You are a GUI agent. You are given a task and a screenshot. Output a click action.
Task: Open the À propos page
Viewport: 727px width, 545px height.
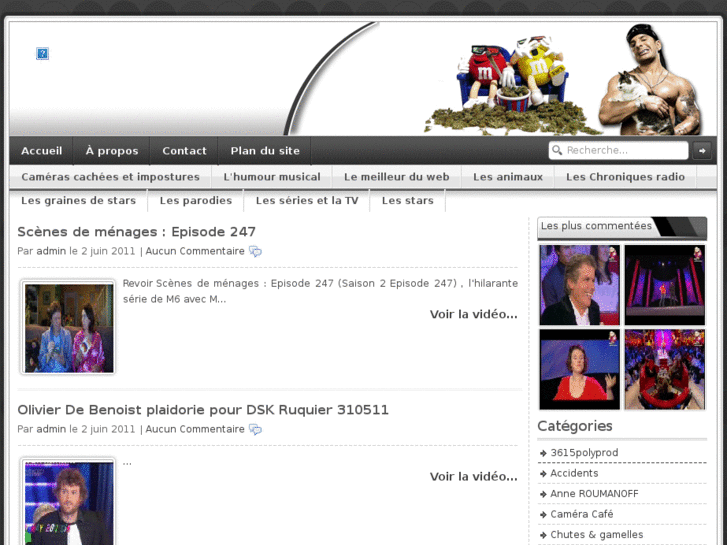(x=112, y=151)
